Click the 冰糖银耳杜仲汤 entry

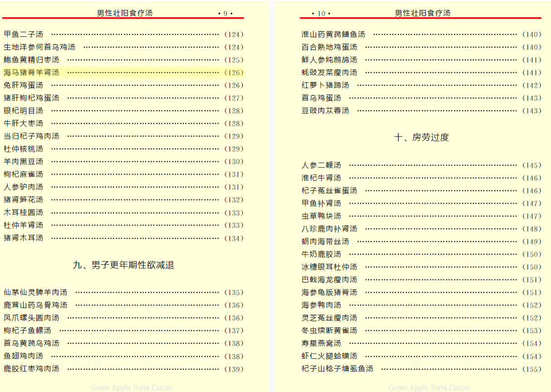tap(329, 267)
